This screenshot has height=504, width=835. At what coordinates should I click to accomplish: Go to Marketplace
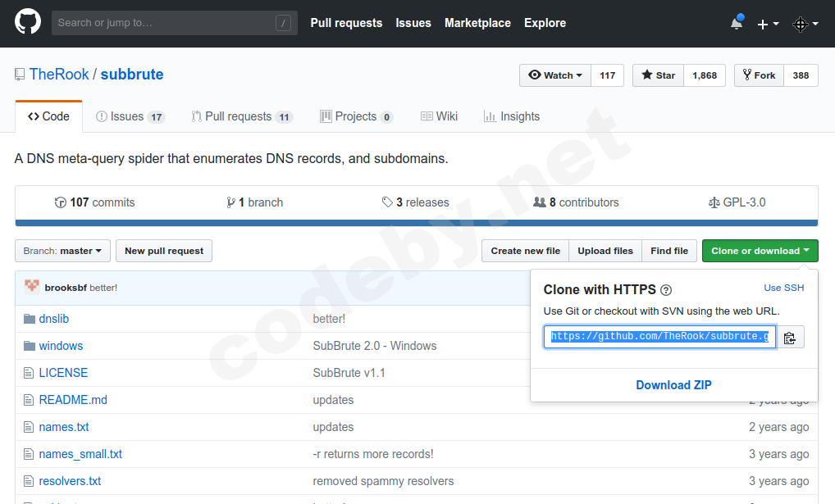477,23
